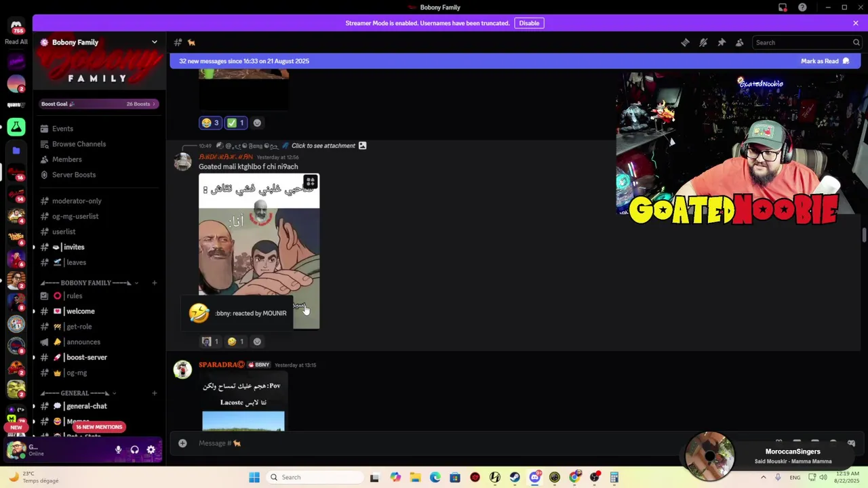Click to see attachment reply link
The width and height of the screenshot is (868, 488).
323,146
